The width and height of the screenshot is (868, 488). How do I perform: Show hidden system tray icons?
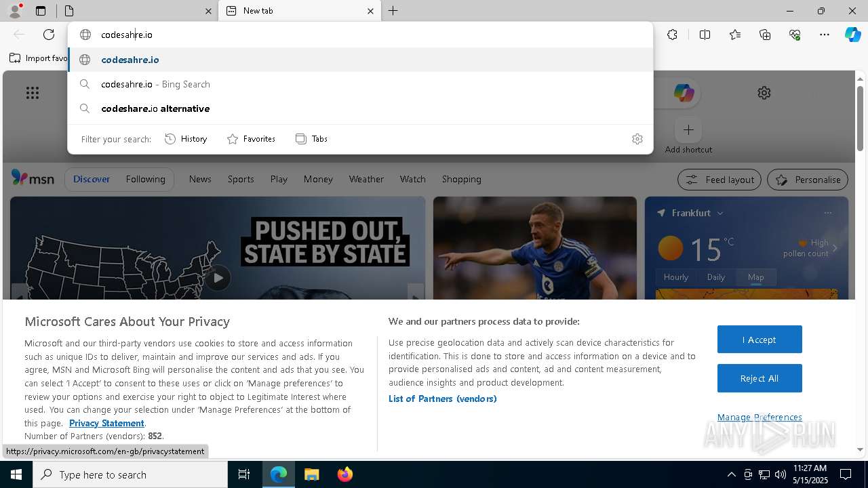[x=731, y=474]
